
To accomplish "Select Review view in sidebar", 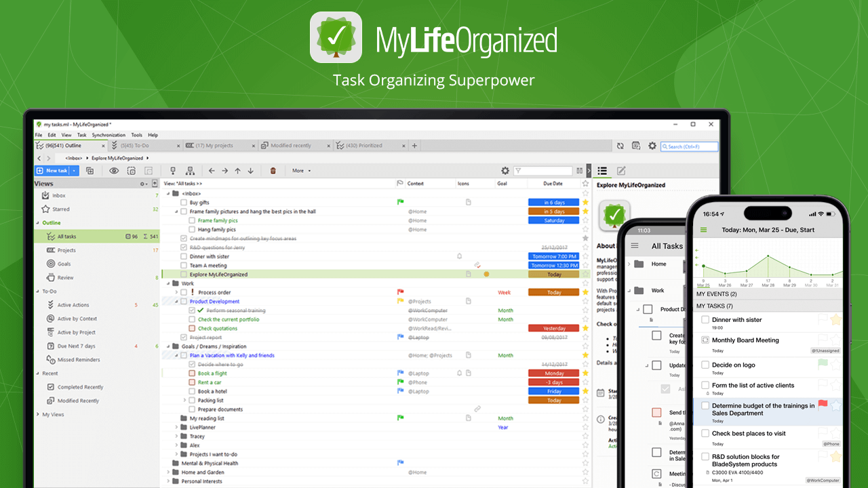I will (x=98, y=277).
